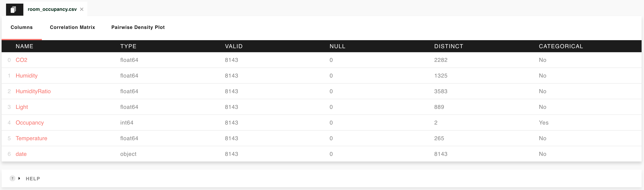Open the HumidityRatio column details
The height and width of the screenshot is (190, 644).
click(x=33, y=91)
